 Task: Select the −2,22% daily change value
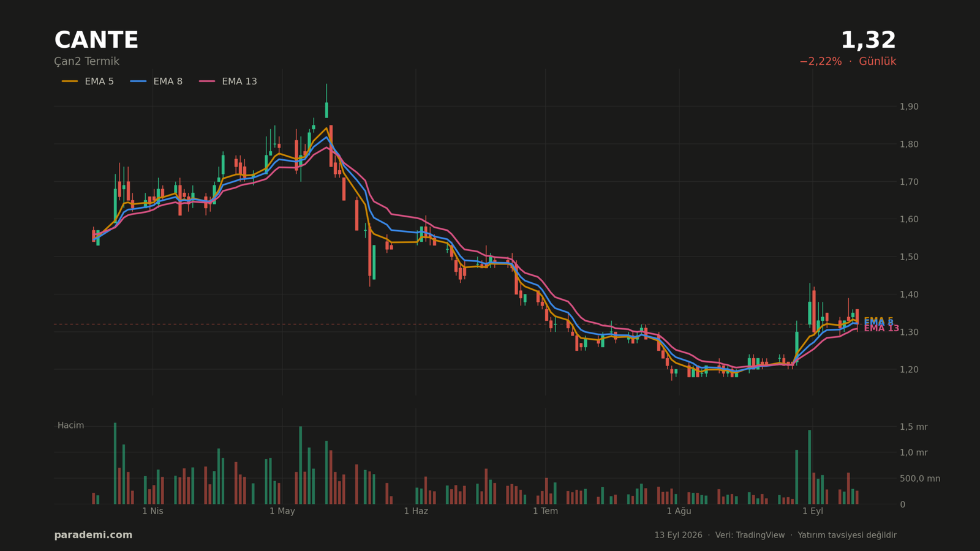(x=820, y=62)
